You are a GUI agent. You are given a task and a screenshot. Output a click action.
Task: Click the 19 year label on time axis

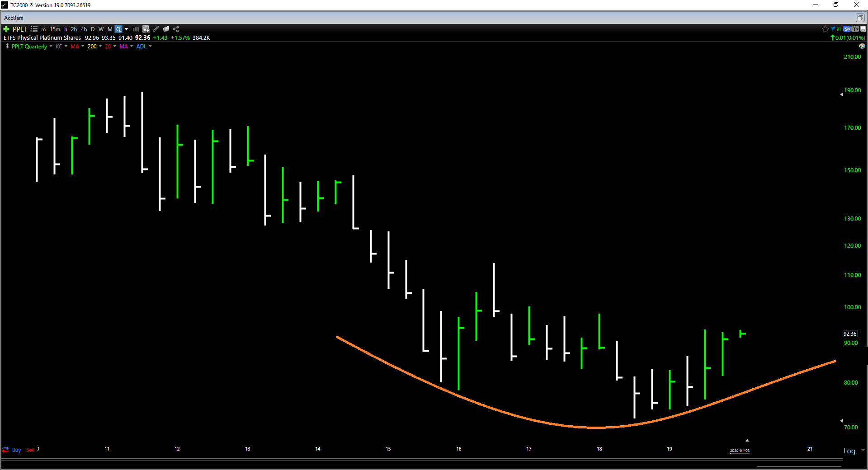coord(669,449)
